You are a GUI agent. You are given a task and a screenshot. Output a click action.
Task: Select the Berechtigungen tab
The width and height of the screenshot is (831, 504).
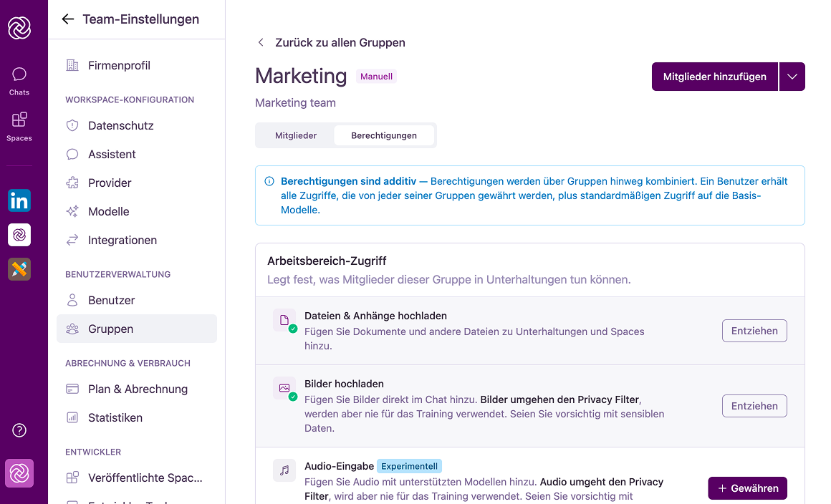(384, 135)
